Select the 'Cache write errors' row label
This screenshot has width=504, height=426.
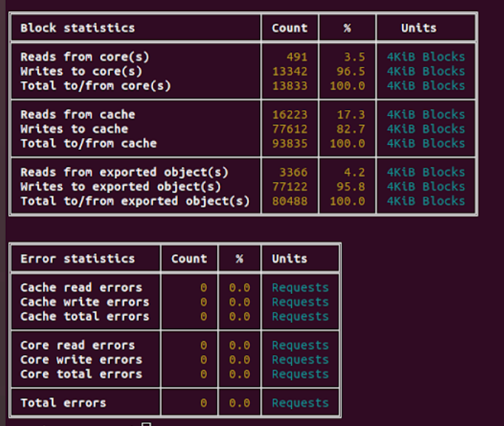coord(84,302)
